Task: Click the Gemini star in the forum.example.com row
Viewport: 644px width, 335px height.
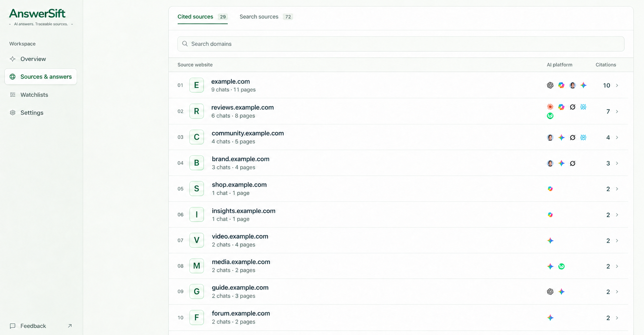Action: coord(550,318)
